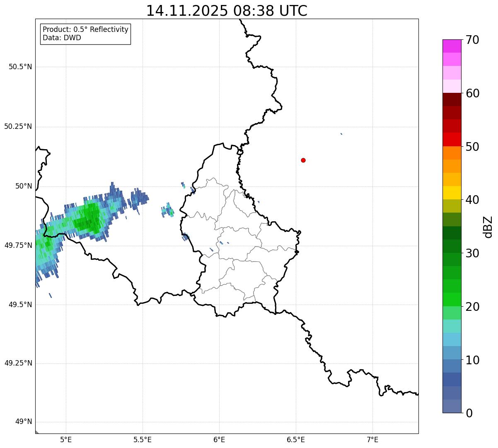
Task: Click the 50.25°N latitude label
Action: [18, 126]
